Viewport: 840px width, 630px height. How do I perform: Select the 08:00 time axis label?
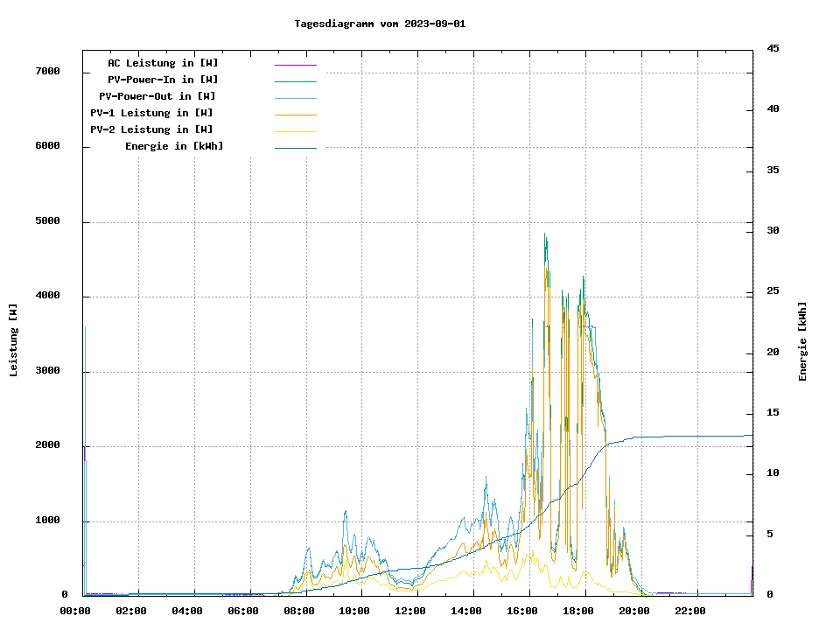298,611
